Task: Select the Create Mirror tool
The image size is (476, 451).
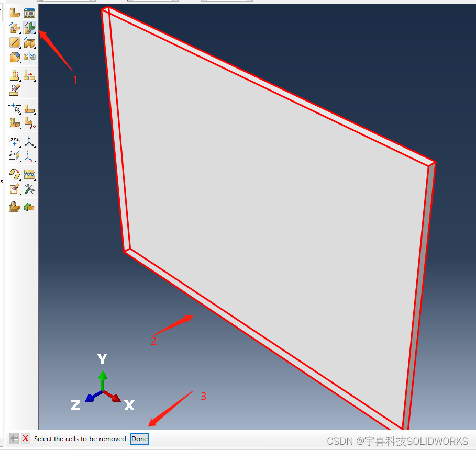Action: (29, 57)
